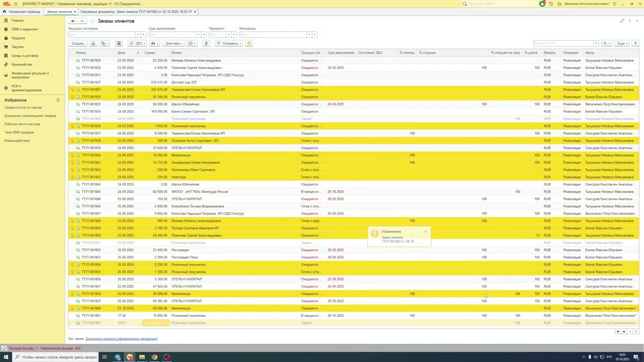Open Документы продажи (оформленные накладные) link
Viewport: 644px width, 362px height.
pos(121,339)
